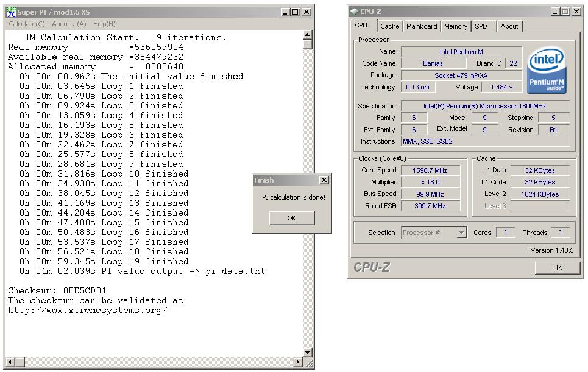Click the Loop 19 finished line

coord(104,261)
